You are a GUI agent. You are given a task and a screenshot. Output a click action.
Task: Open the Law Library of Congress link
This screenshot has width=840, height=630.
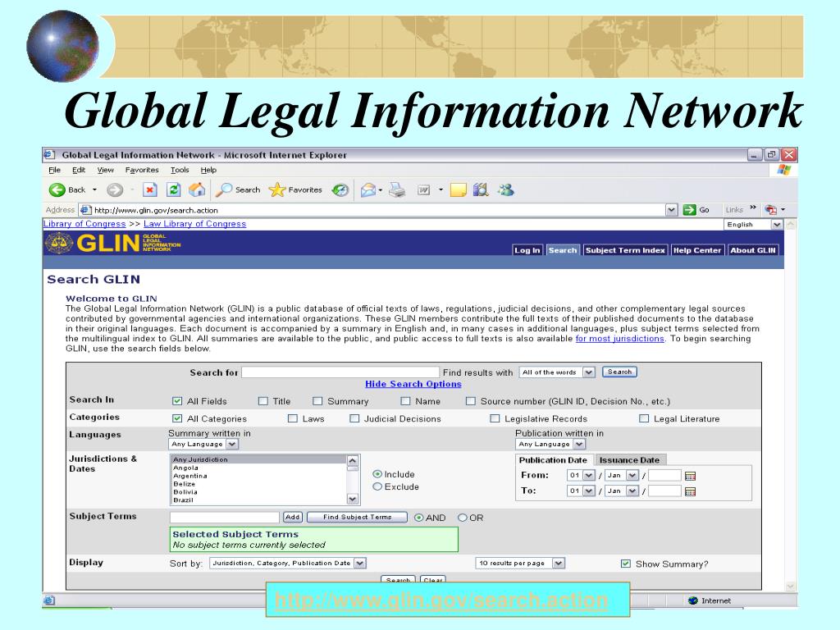click(195, 224)
